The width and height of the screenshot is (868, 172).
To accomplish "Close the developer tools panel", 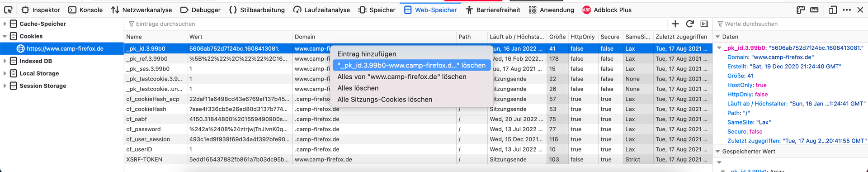I will (x=860, y=10).
